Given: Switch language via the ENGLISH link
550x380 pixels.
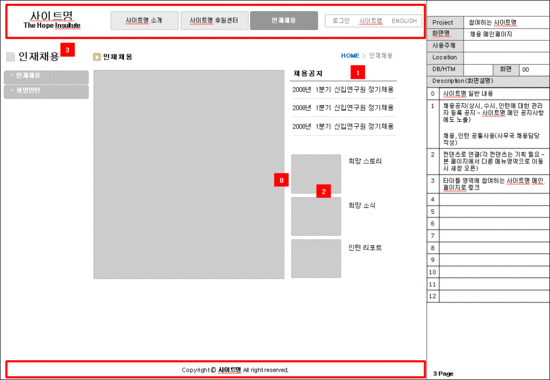Looking at the screenshot, I should point(404,21).
